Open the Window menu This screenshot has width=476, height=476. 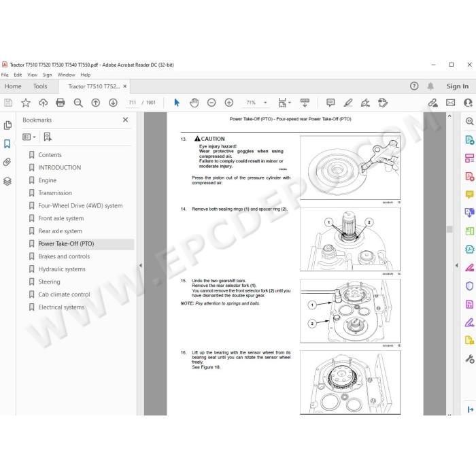tap(66, 75)
